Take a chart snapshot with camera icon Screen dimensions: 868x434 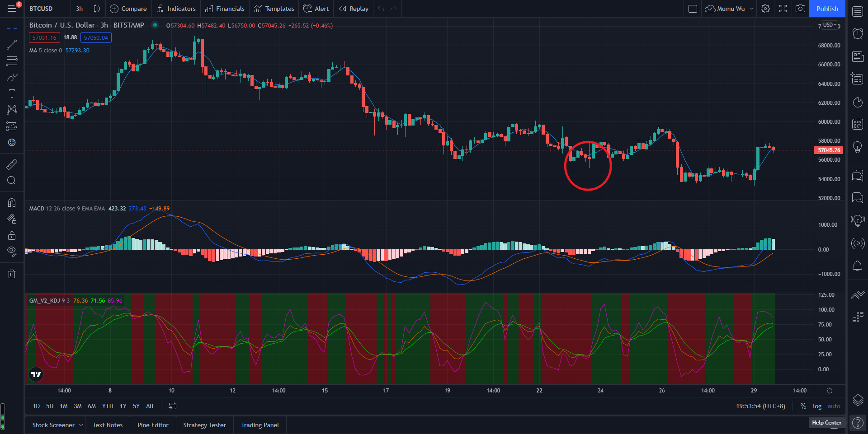click(800, 9)
